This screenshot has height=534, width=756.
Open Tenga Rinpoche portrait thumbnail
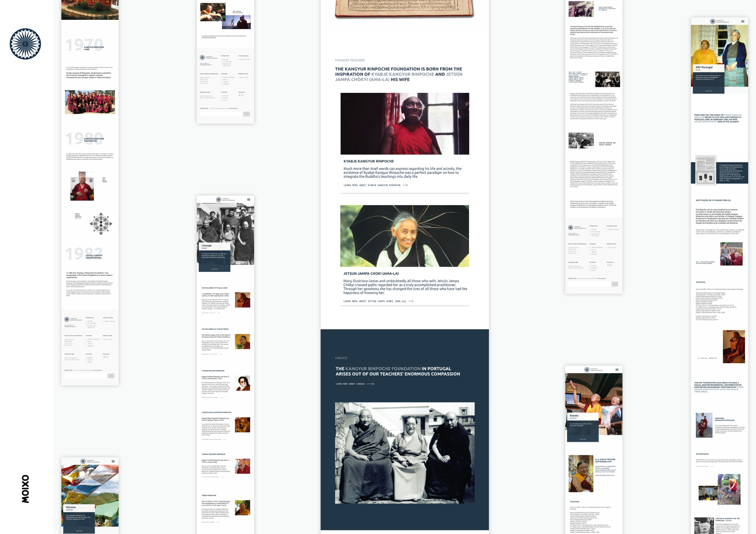pos(243,508)
